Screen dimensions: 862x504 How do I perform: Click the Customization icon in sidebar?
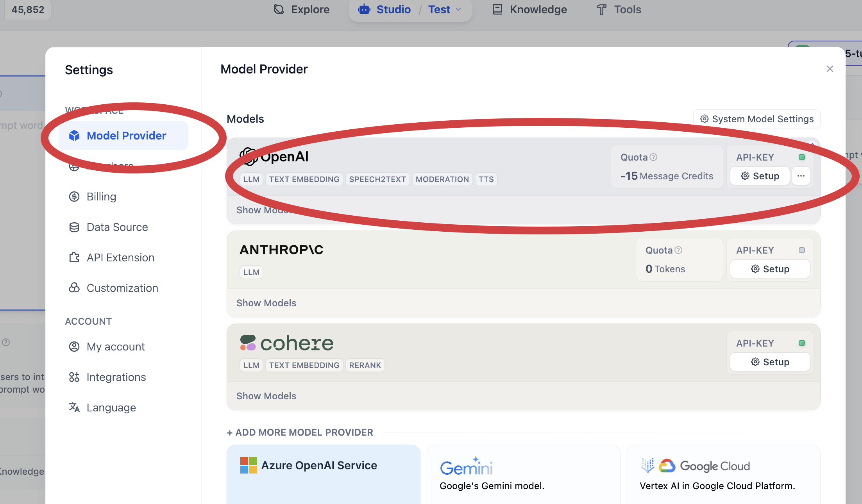(74, 288)
